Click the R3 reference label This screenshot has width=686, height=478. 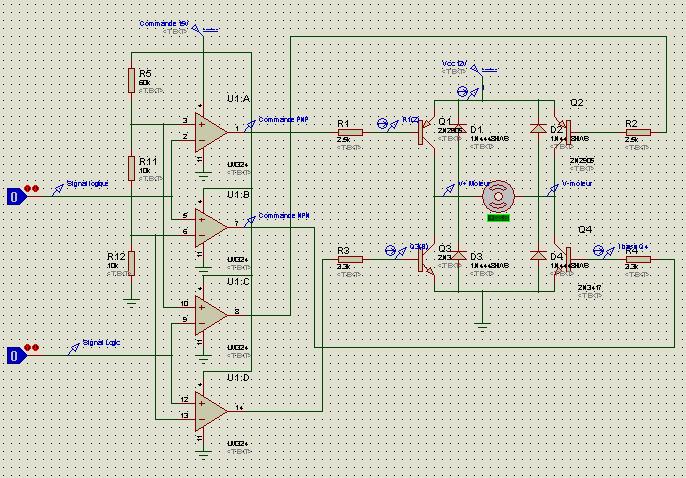click(343, 251)
